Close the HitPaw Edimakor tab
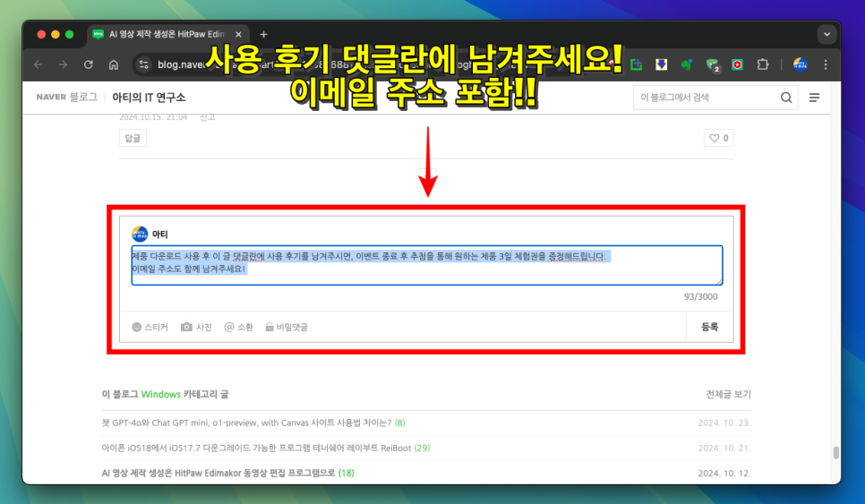This screenshot has width=865, height=504. click(x=238, y=34)
